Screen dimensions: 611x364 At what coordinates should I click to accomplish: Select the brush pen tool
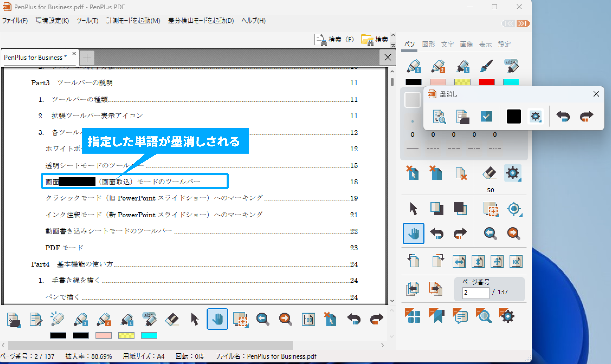point(486,66)
